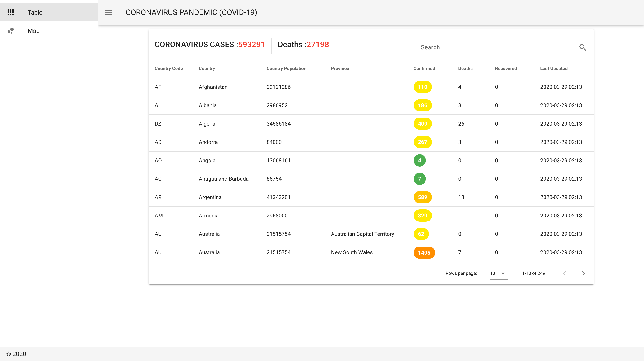Image resolution: width=644 pixels, height=361 pixels.
Task: Switch to the Map view
Action: [x=49, y=31]
